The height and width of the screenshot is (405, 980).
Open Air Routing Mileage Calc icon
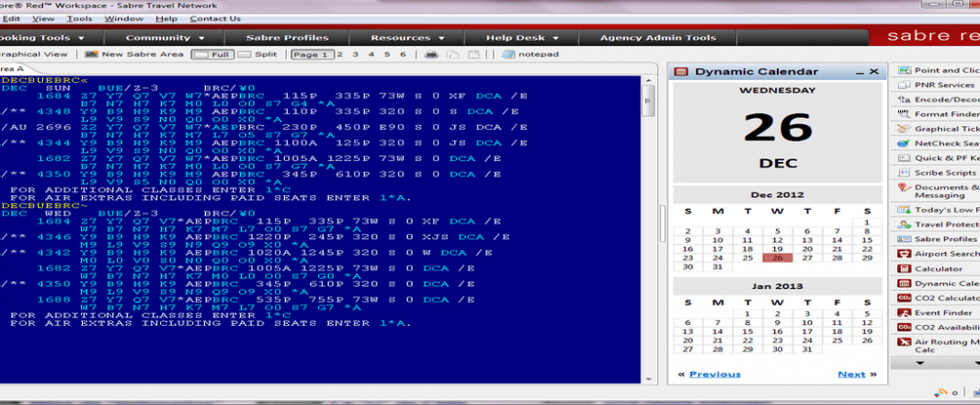pos(904,342)
